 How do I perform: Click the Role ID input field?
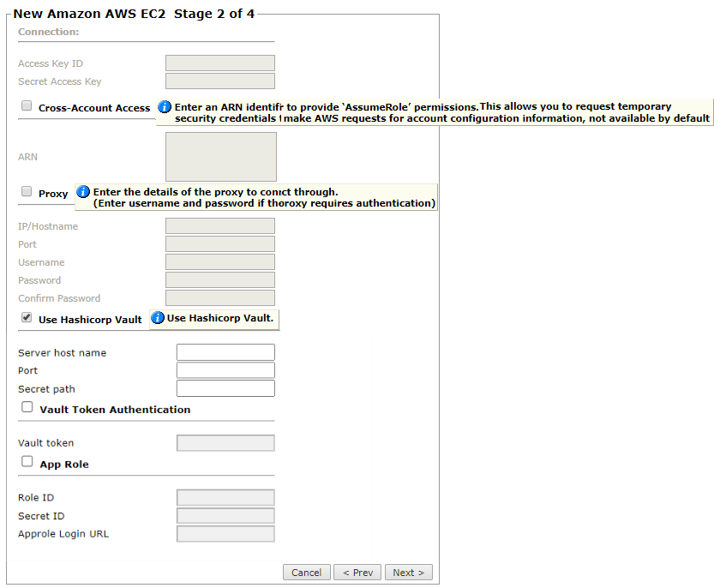(x=226, y=498)
